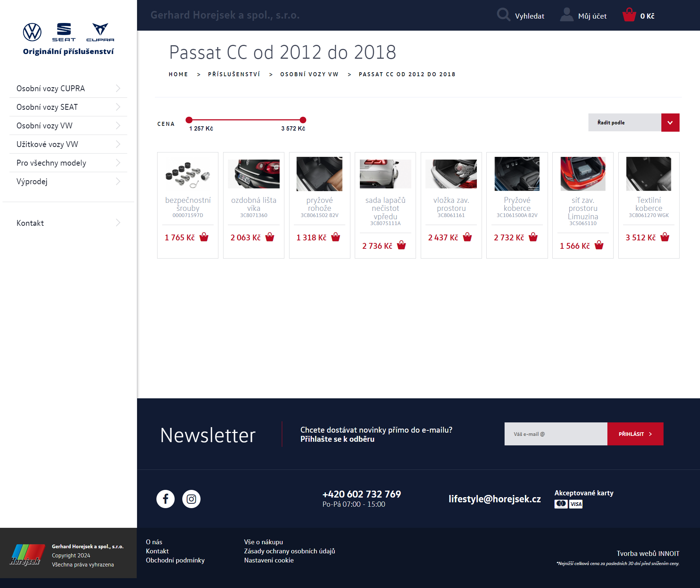Expand Osobní vozy CUPRA chevron

coord(118,88)
